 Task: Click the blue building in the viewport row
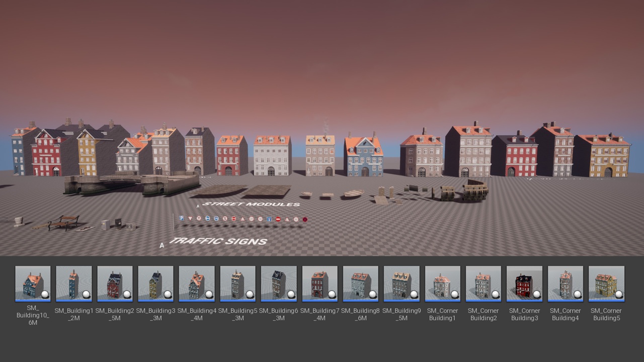363,158
